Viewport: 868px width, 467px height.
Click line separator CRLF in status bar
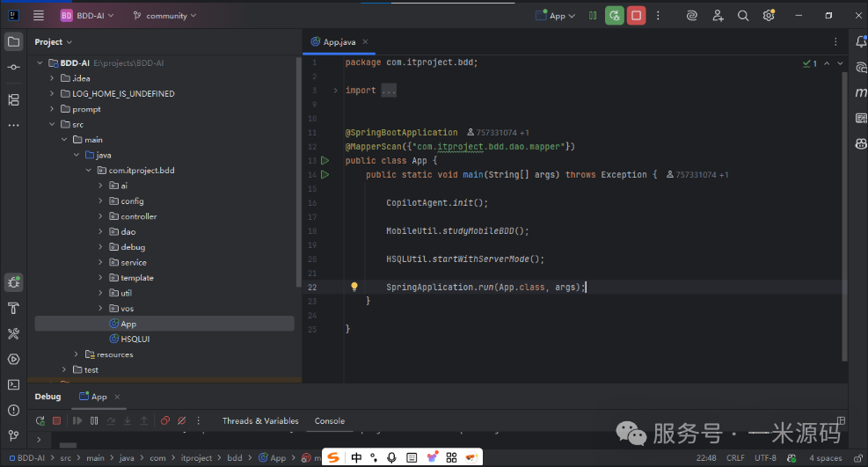(x=735, y=458)
